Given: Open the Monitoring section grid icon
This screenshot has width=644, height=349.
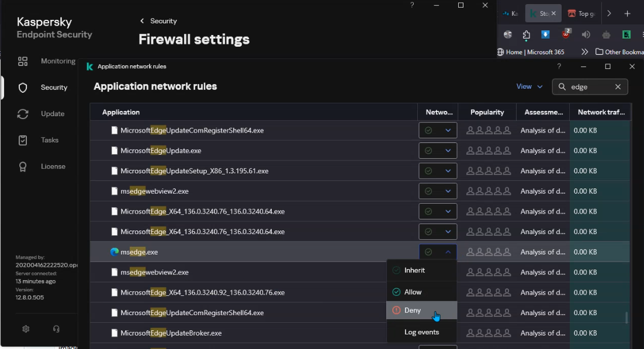Looking at the screenshot, I should (23, 61).
